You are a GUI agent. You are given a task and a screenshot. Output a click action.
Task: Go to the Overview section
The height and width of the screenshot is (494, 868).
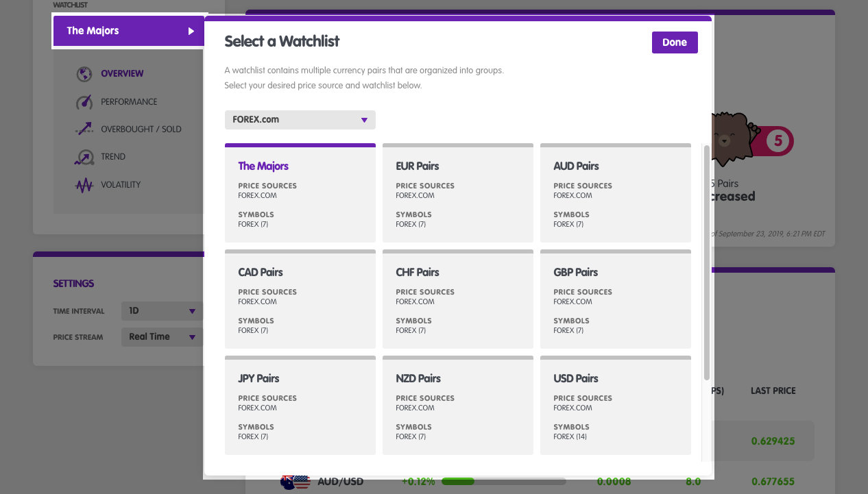click(122, 73)
